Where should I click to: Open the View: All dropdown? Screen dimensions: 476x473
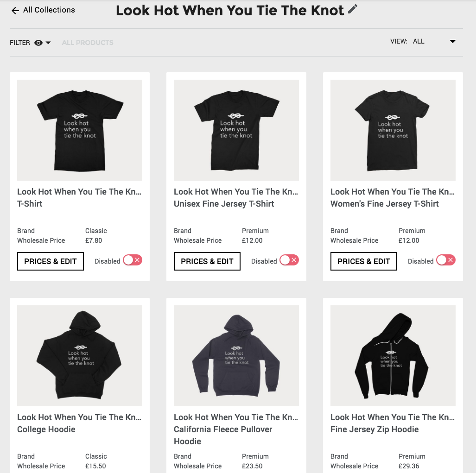click(452, 42)
